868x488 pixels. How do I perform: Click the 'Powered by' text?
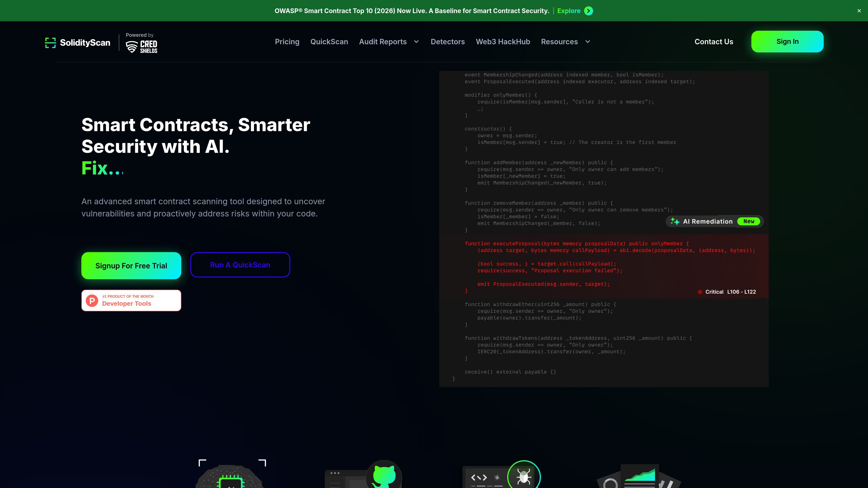[x=139, y=35]
